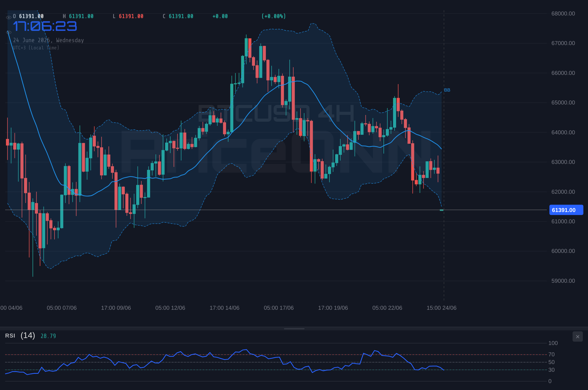Click the 61000.00 price axis label
Image resolution: width=588 pixels, height=390 pixels.
(x=563, y=221)
